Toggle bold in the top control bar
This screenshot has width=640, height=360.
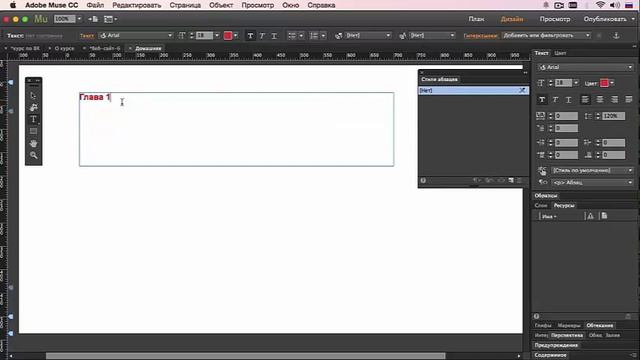point(250,36)
